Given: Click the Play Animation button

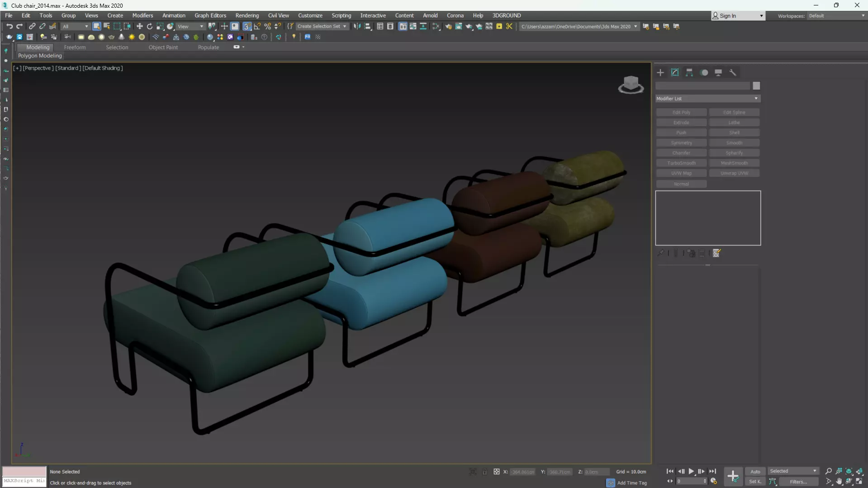Looking at the screenshot, I should (x=691, y=471).
